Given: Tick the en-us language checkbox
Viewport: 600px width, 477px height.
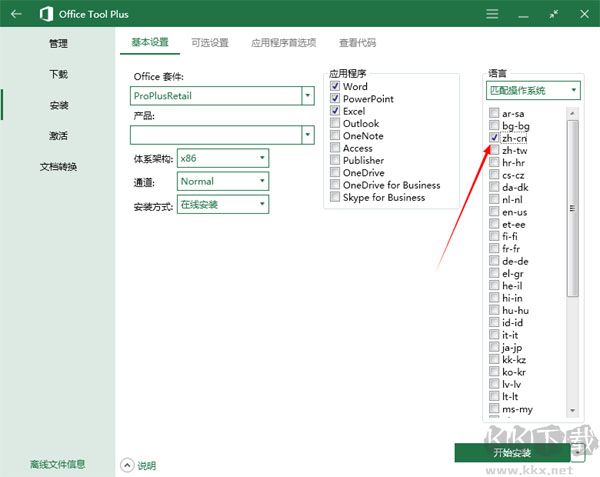Looking at the screenshot, I should click(x=494, y=212).
